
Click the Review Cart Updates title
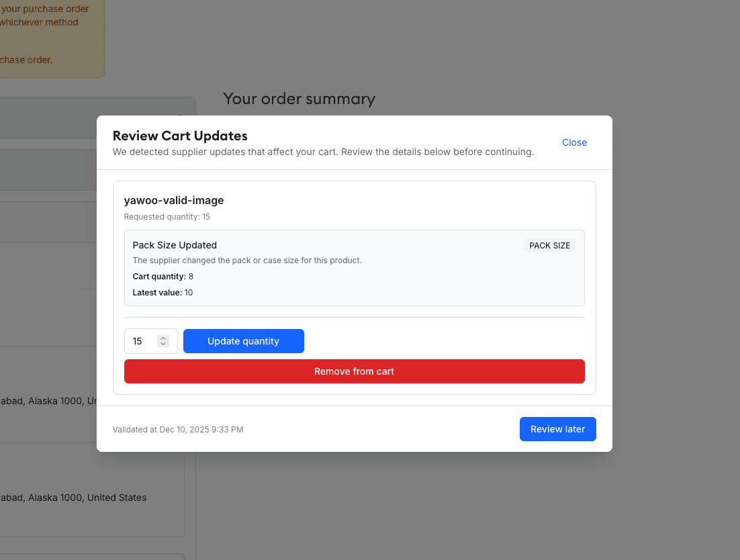(180, 136)
